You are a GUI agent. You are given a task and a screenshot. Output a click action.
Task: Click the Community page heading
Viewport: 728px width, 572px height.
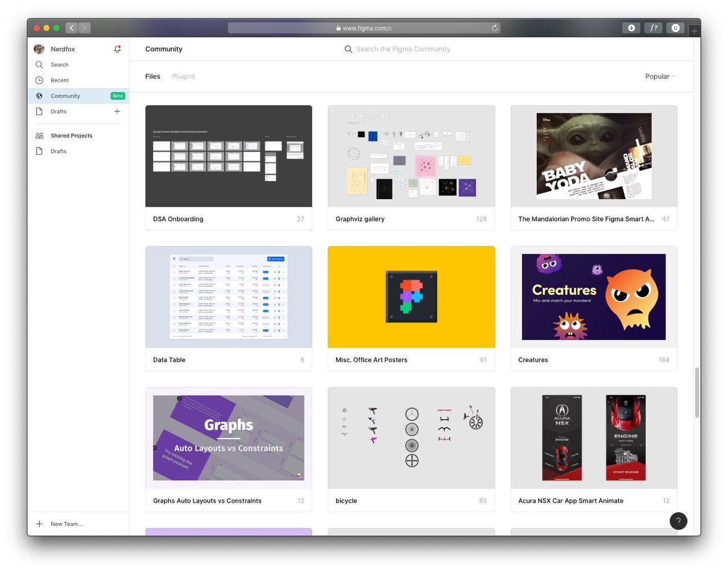click(x=164, y=49)
